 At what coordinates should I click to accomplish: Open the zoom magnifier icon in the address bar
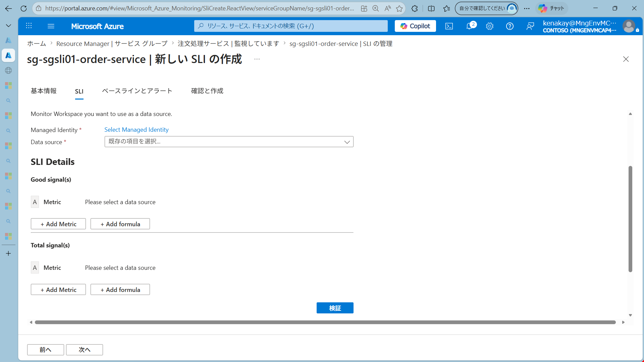point(376,8)
